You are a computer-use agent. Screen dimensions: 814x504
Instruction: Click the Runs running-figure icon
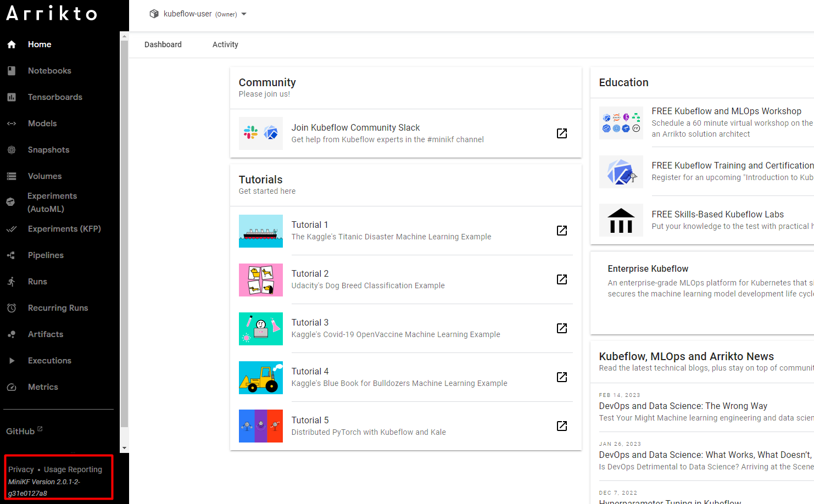coord(12,282)
